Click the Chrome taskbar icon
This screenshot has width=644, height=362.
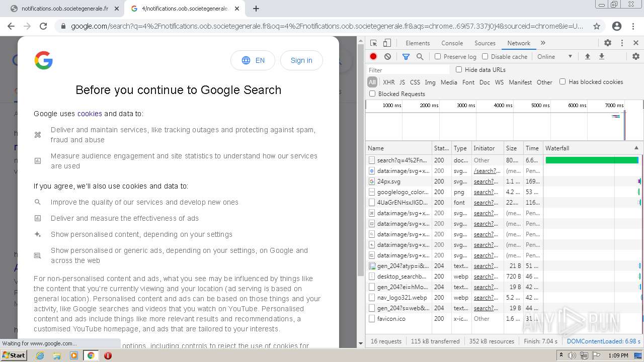click(x=91, y=355)
